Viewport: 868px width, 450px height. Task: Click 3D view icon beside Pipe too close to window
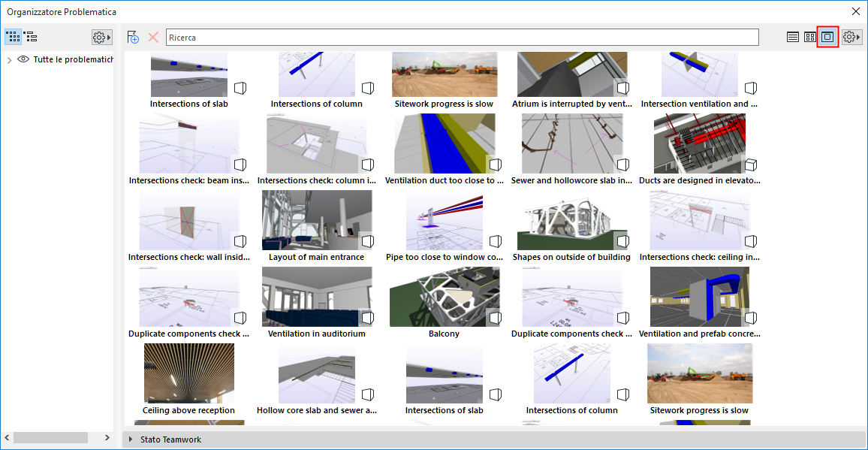496,241
